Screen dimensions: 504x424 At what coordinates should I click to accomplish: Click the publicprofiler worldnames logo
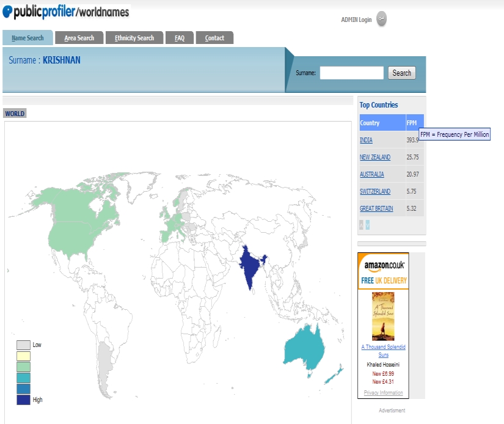(x=66, y=12)
